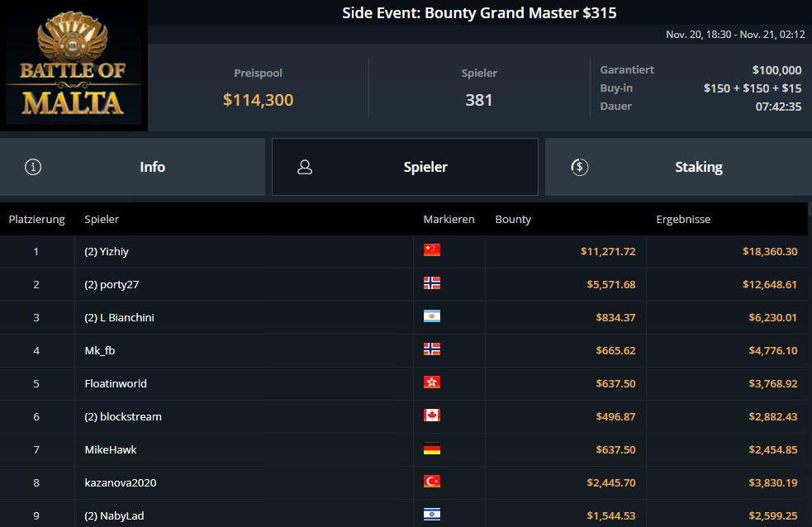This screenshot has width=812, height=527.
Task: Select player Yizhiy in the list
Action: [109, 251]
